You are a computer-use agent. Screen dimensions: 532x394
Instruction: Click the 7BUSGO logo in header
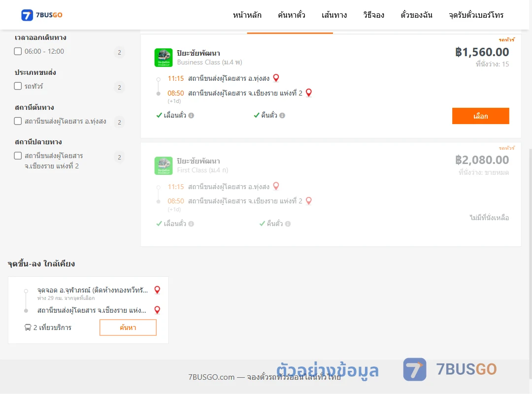42,15
